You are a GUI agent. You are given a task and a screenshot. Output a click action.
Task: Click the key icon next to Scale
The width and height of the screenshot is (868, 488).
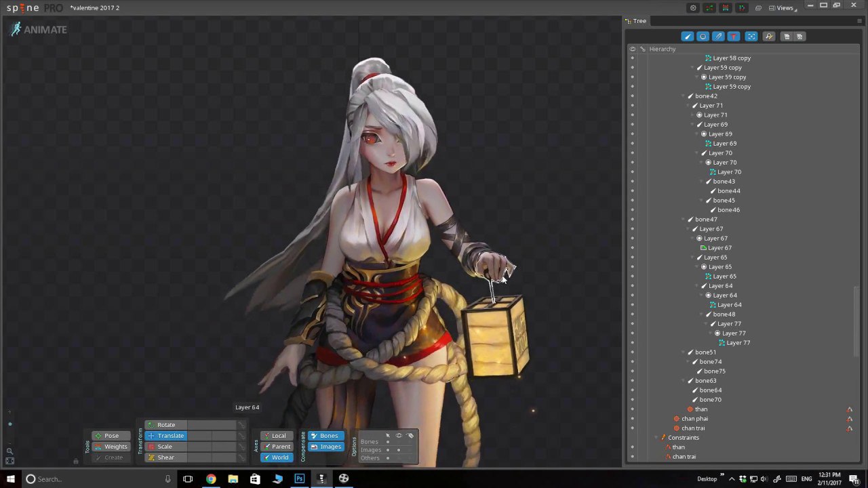(x=241, y=447)
